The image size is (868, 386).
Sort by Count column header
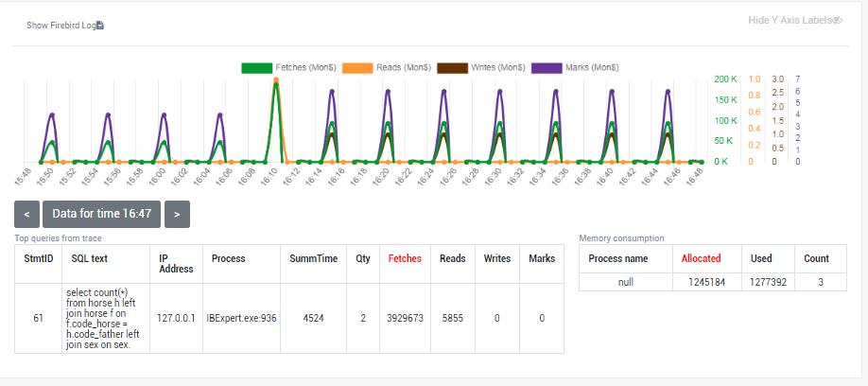point(817,258)
